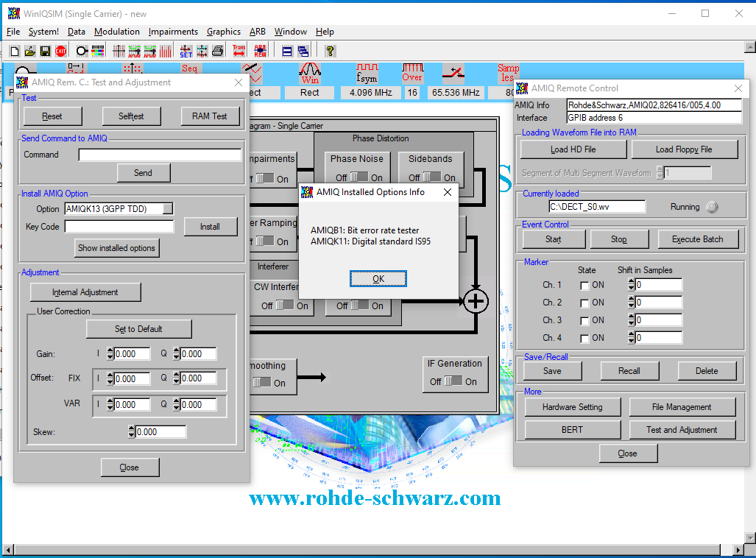Click the Hardware Setting button
756x558 pixels.
(572, 407)
